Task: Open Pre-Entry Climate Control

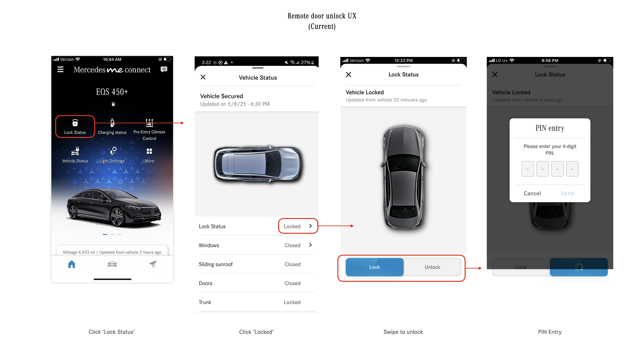Action: [x=149, y=129]
